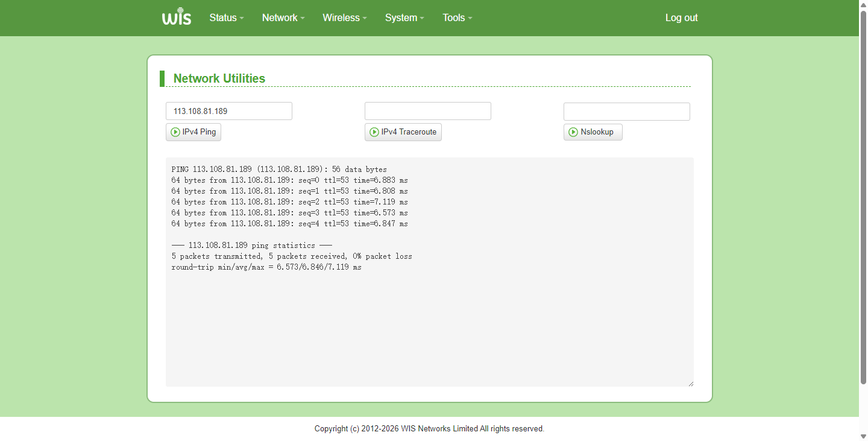Run the Nslookup query
The width and height of the screenshot is (868, 441).
[593, 132]
